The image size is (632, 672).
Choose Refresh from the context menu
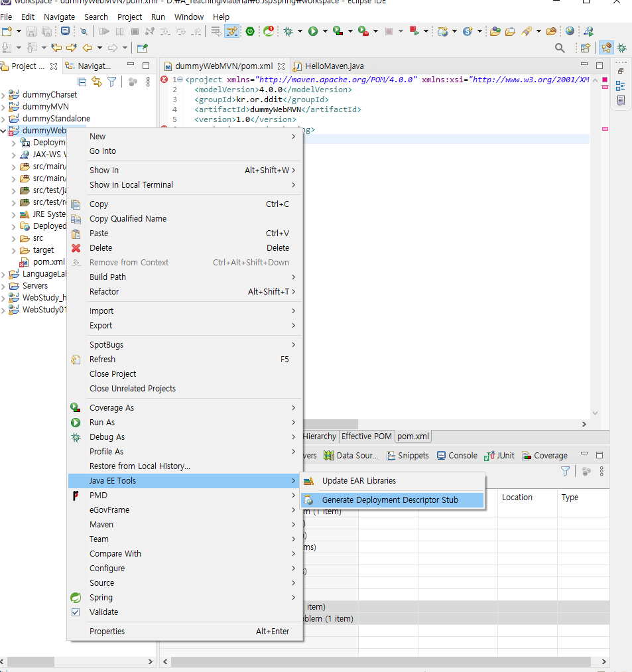point(184,359)
